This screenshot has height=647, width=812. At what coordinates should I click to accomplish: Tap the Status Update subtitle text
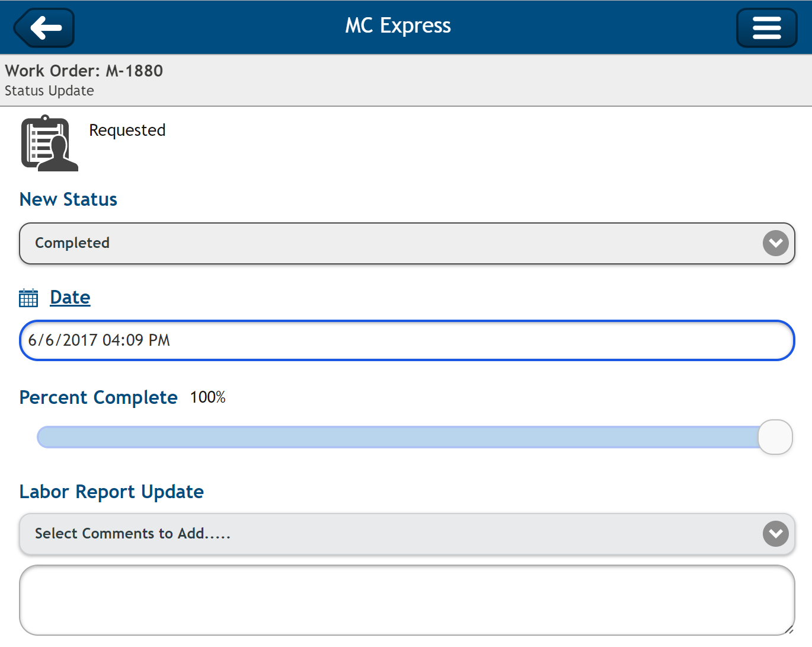coord(49,91)
